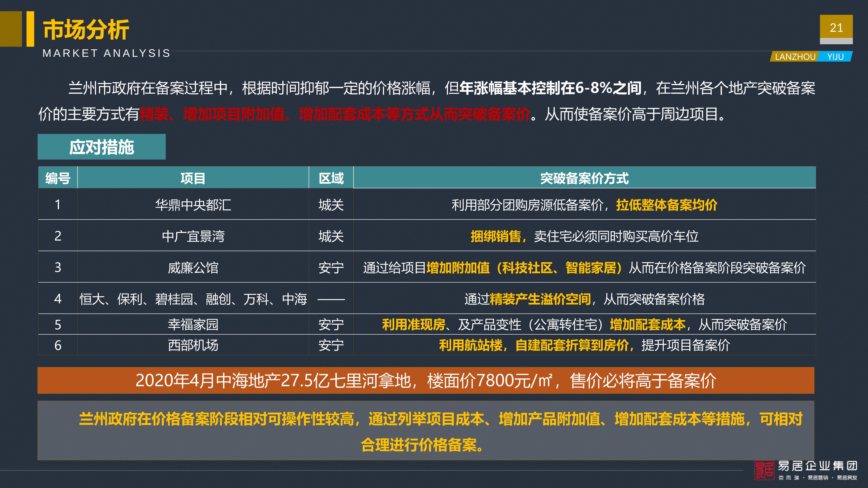Viewport: 868px width, 488px height.
Task: Click the MARKET ANALYSIS subtitle
Action: click(x=106, y=53)
